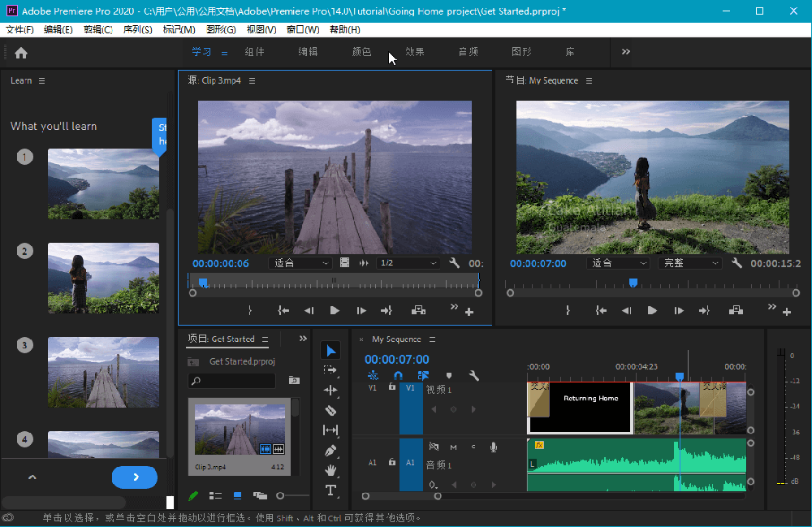Open 窗口(W) menu

[303, 29]
